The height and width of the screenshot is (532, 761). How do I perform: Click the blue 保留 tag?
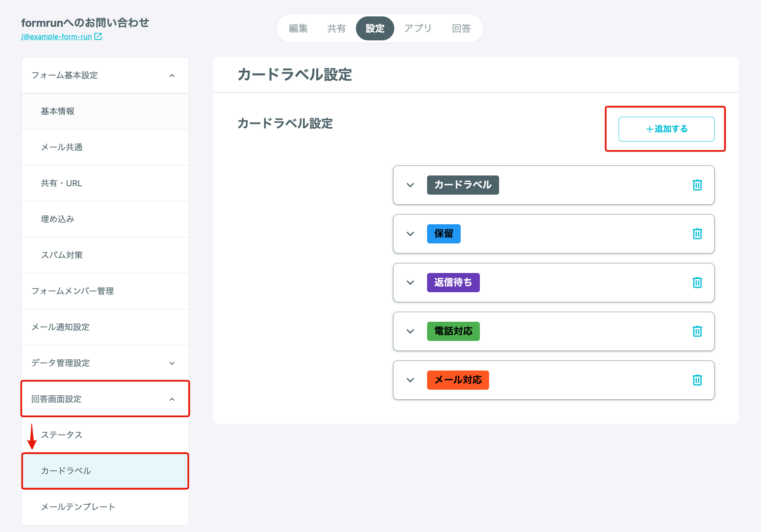(x=443, y=234)
